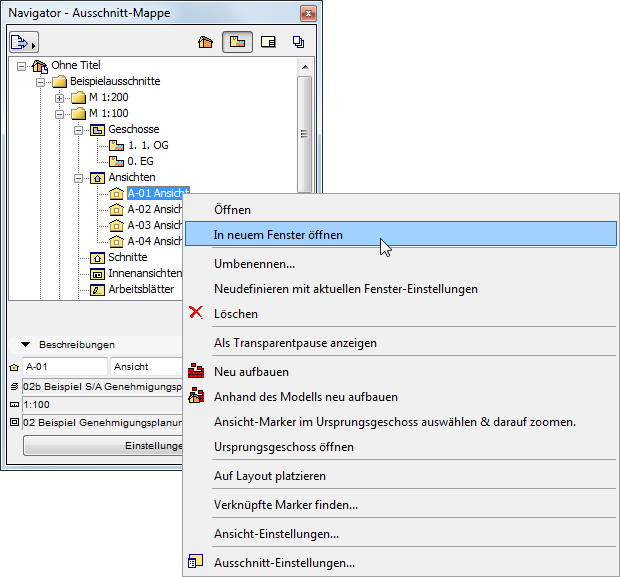Collapse the M 1:100 folder
This screenshot has width=620, height=577.
(59, 114)
